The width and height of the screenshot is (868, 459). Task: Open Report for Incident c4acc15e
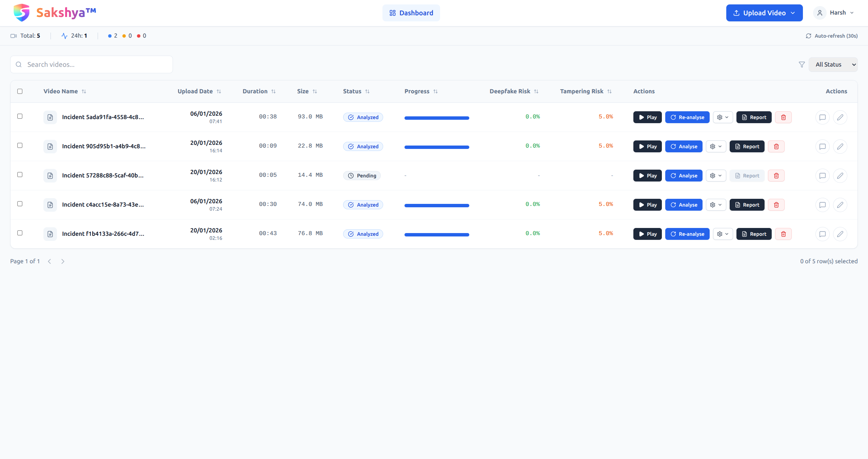(747, 205)
